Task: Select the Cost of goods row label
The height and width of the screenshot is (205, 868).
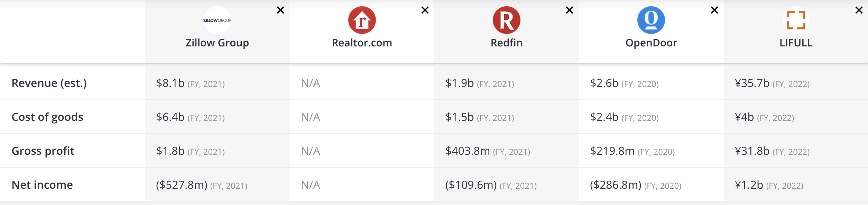Action: point(47,117)
